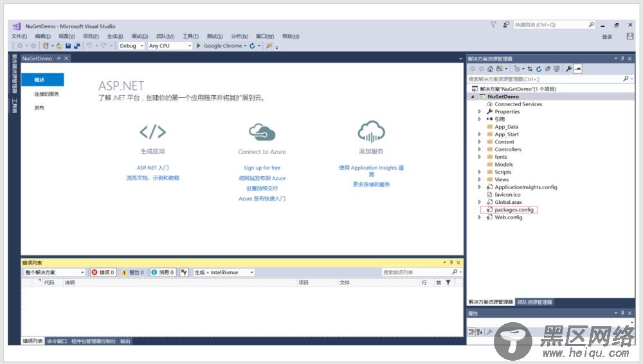Viewport: 643px width, 364px height.
Task: Toggle auto-hide pin on Solution Explorer panel
Action: pyautogui.click(x=622, y=59)
